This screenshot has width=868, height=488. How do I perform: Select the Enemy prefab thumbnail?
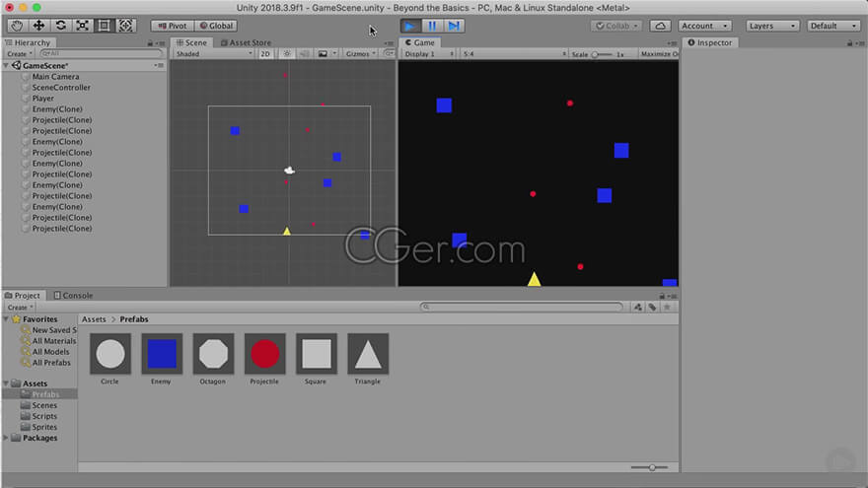pos(162,354)
